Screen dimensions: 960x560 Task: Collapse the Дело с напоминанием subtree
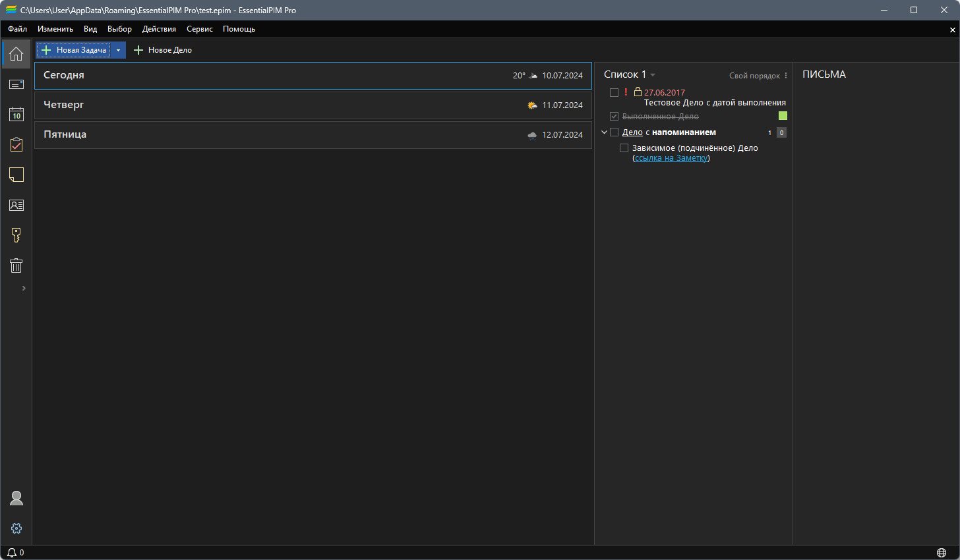(x=604, y=132)
